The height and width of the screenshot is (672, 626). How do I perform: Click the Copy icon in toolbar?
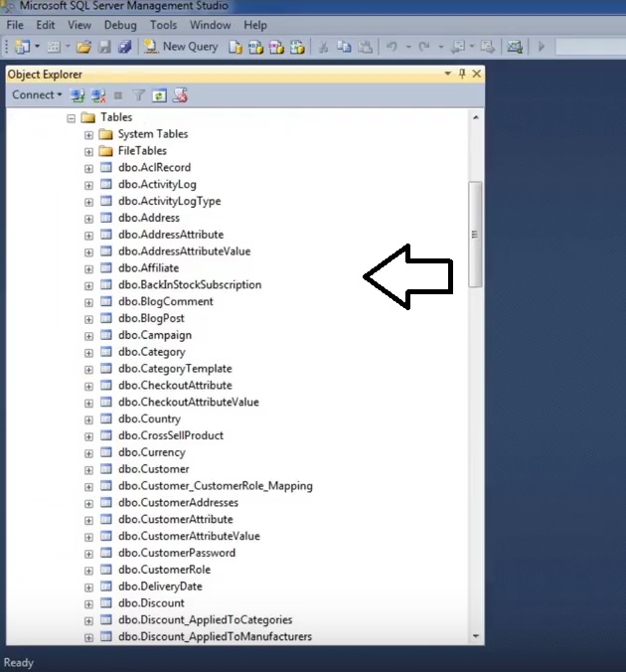click(x=344, y=47)
